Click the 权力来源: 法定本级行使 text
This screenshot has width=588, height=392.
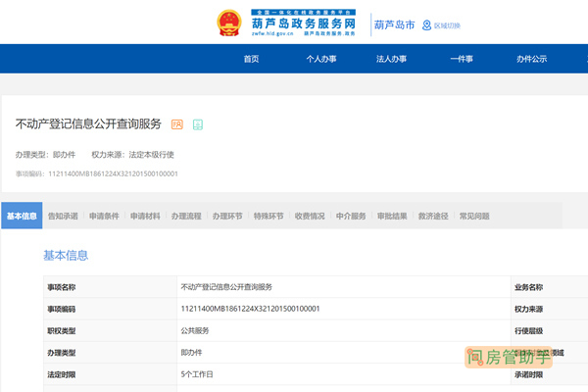132,155
